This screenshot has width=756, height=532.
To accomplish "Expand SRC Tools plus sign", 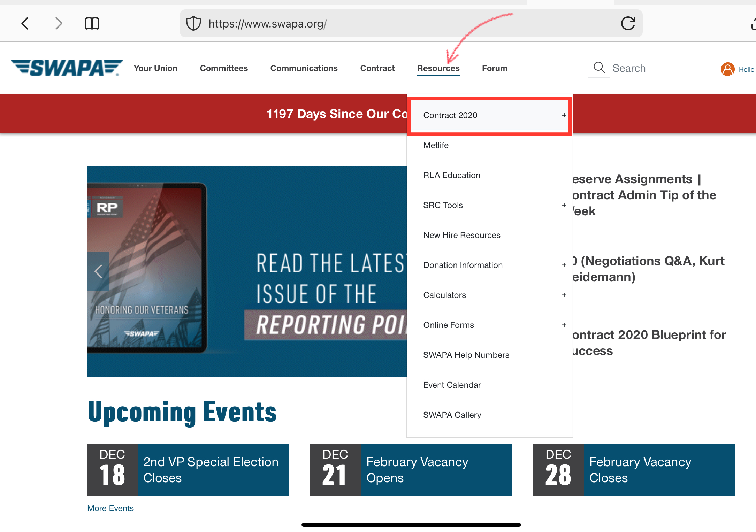I will click(x=564, y=205).
